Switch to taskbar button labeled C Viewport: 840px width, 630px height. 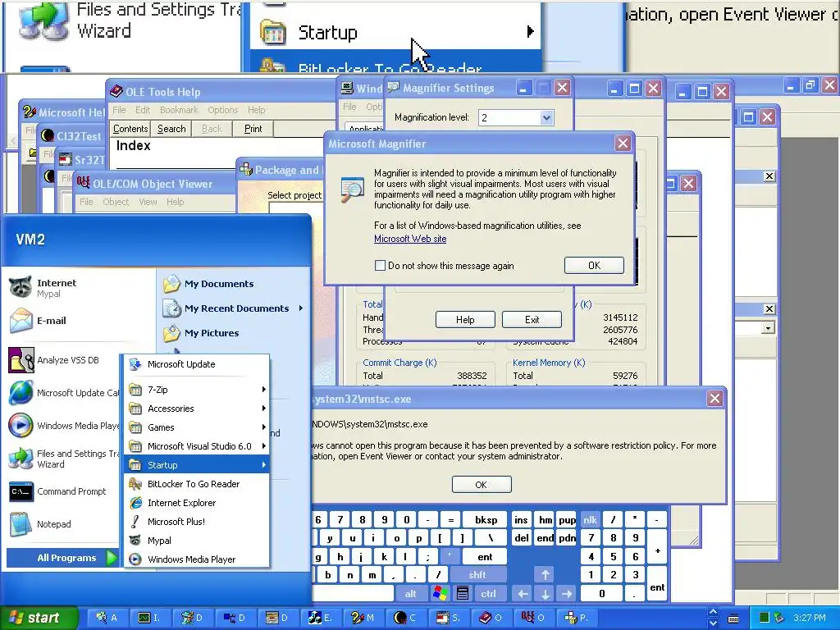(x=405, y=618)
